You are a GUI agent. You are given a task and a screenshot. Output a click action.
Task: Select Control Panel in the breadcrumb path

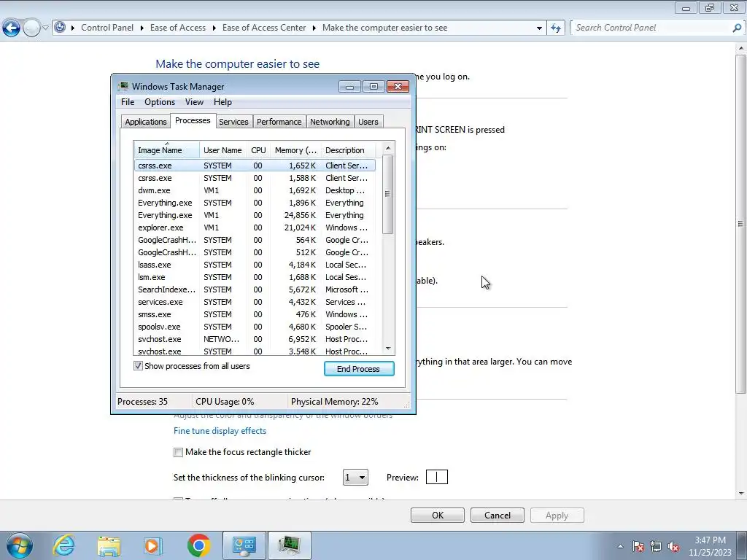coord(107,28)
